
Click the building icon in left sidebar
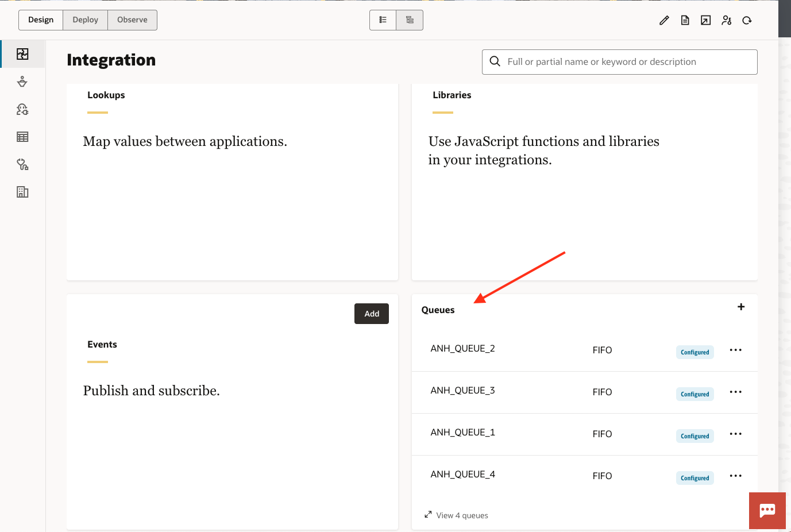click(22, 192)
